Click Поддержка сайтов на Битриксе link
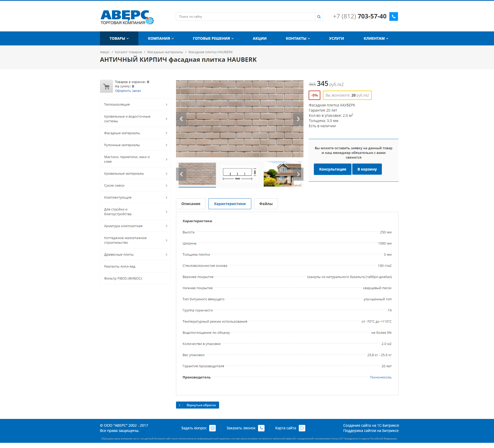 371,431
